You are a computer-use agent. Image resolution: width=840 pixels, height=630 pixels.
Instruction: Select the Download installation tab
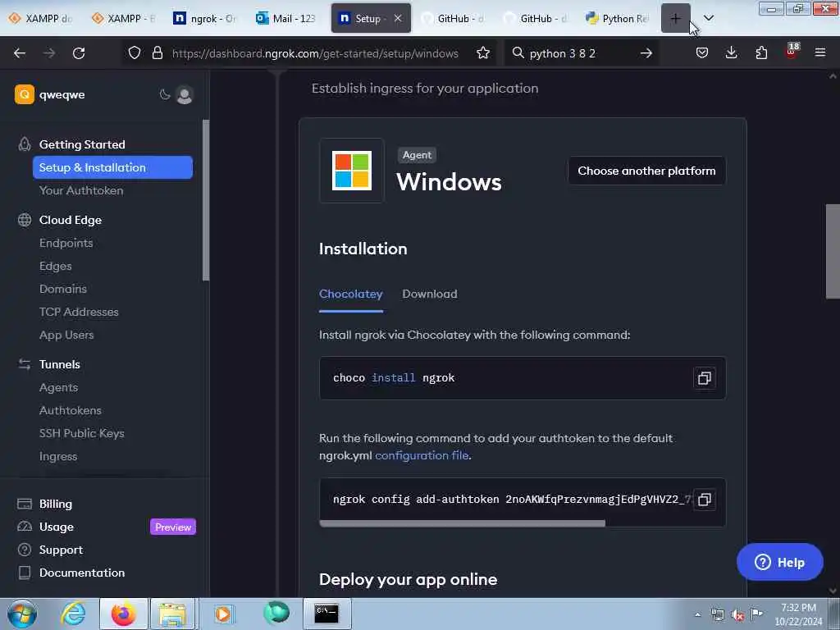click(x=430, y=294)
